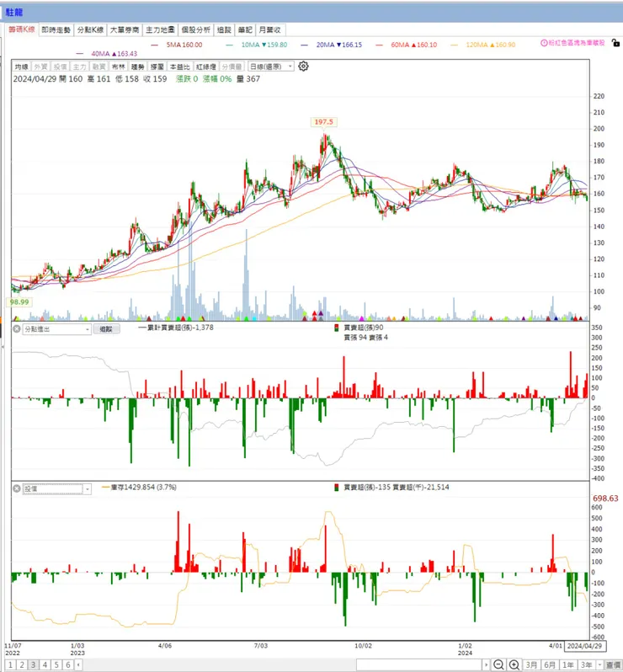
Task: Click the 駐龍 stock title
Action: point(14,13)
